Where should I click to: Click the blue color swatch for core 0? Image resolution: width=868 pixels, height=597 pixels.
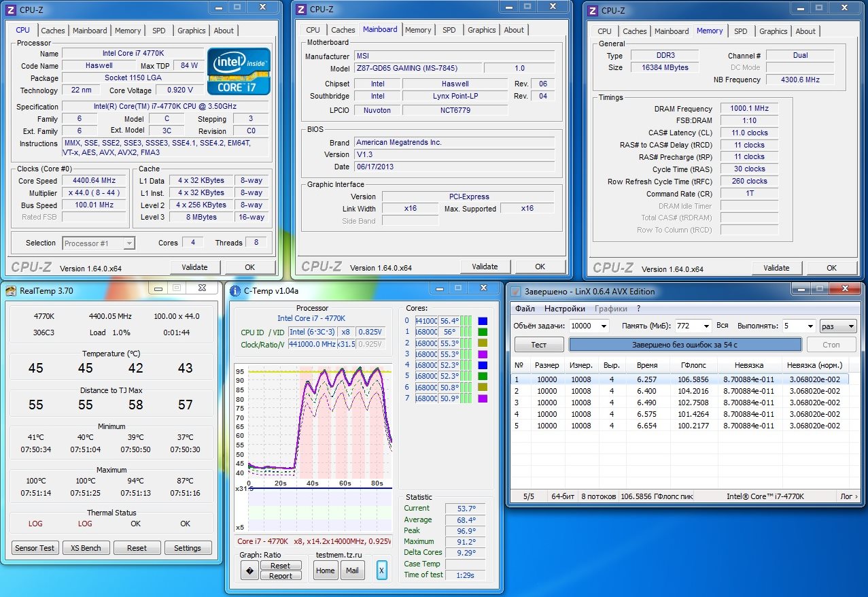coord(483,321)
